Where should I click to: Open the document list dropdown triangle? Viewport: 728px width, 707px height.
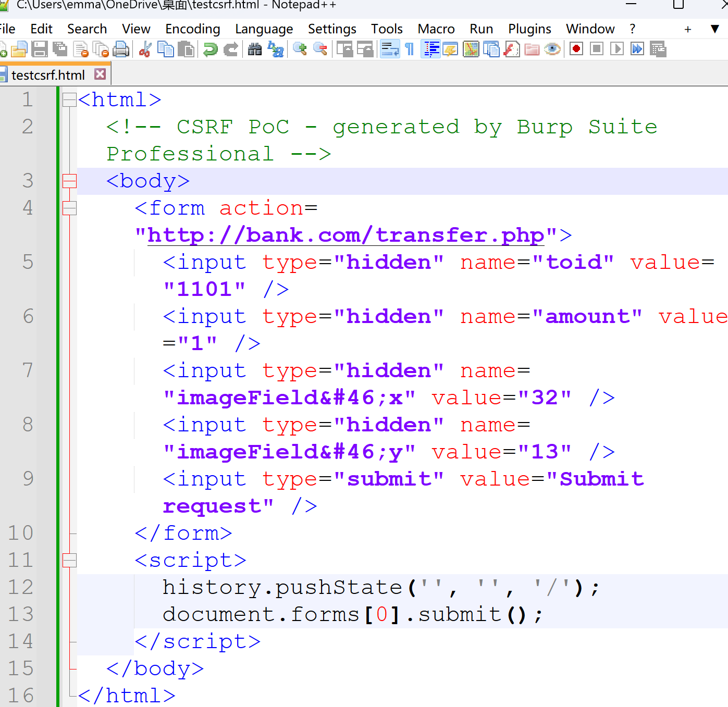tap(715, 29)
